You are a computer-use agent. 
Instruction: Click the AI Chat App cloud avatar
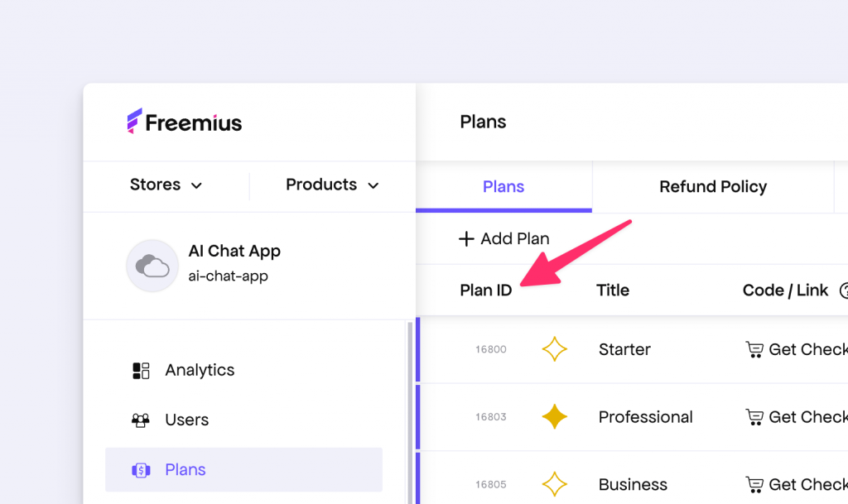[x=152, y=266]
